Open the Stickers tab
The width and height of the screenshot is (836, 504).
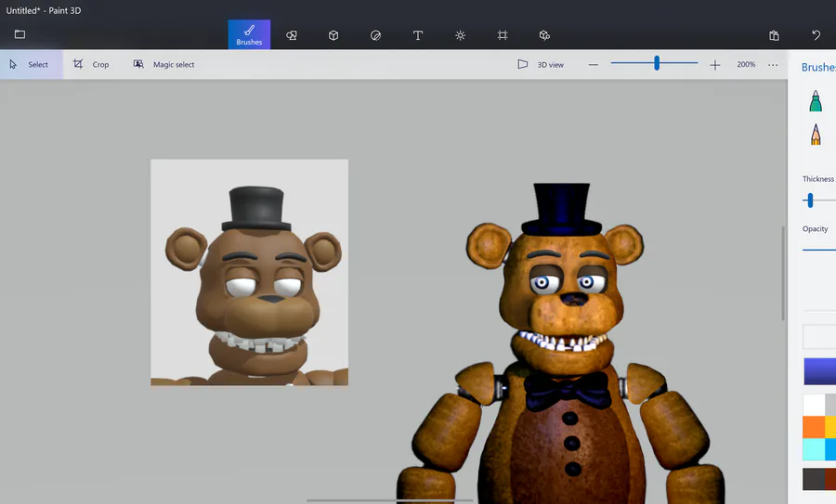click(x=375, y=35)
